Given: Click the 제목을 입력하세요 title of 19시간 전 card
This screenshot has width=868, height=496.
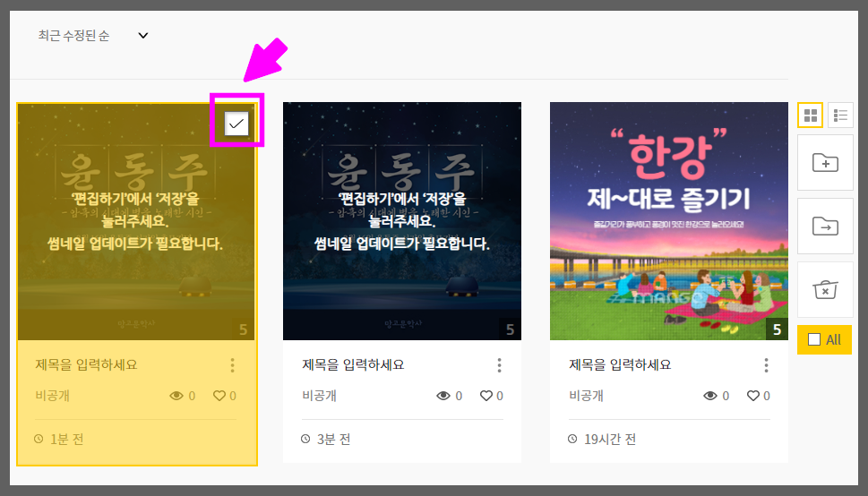Looking at the screenshot, I should tap(620, 364).
